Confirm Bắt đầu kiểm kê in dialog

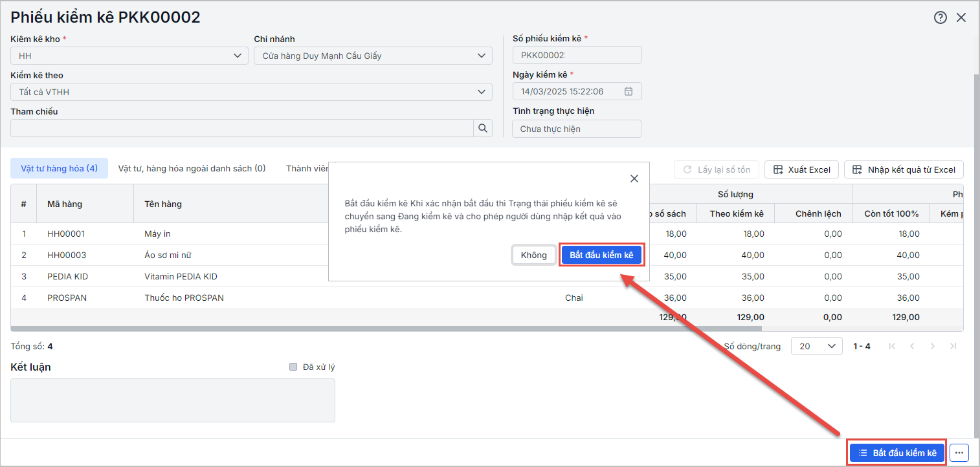pos(601,255)
